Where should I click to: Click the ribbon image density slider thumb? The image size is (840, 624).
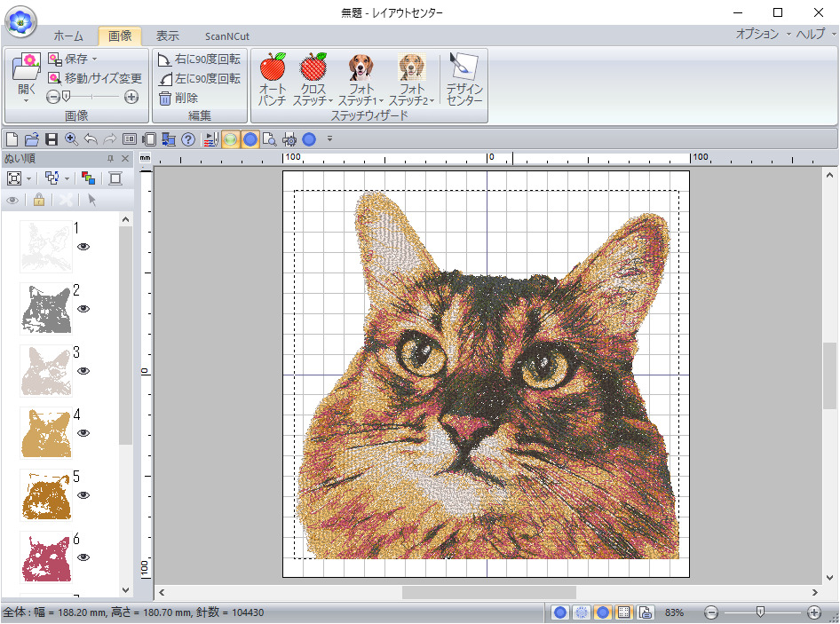tap(66, 97)
